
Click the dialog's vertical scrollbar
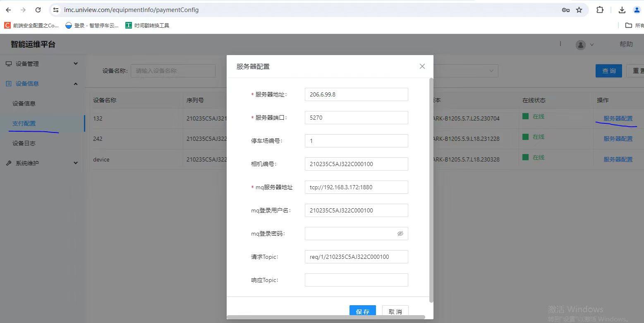[431, 186]
